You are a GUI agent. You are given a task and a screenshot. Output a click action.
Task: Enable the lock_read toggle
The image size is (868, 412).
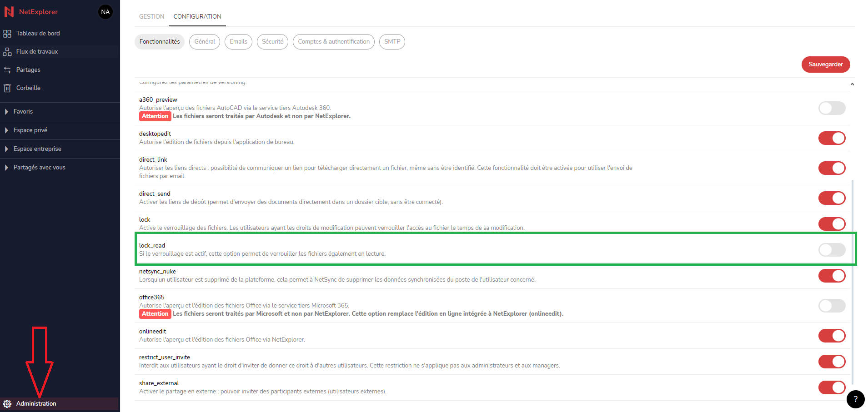click(x=832, y=250)
